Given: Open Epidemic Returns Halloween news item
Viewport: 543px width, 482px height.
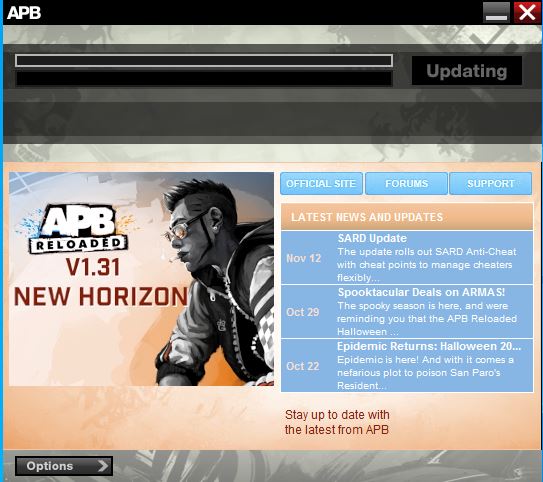Looking at the screenshot, I should [407, 366].
